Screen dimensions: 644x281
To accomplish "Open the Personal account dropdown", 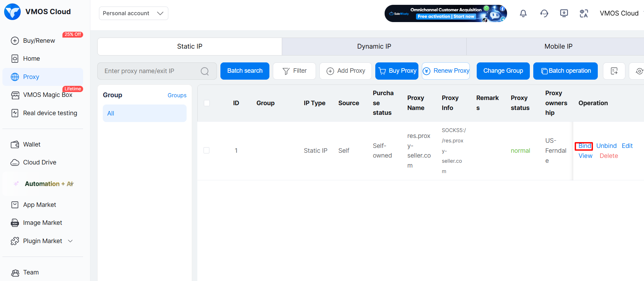I will point(133,13).
